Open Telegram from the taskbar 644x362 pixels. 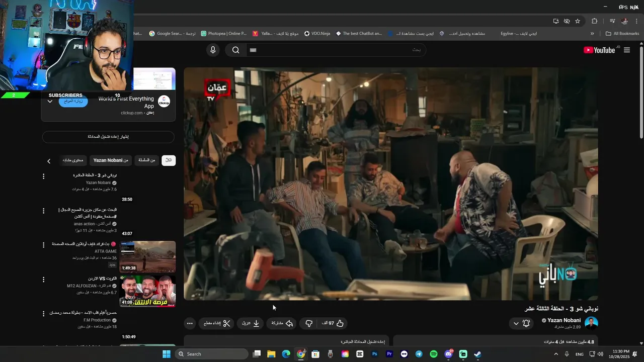[x=419, y=354]
